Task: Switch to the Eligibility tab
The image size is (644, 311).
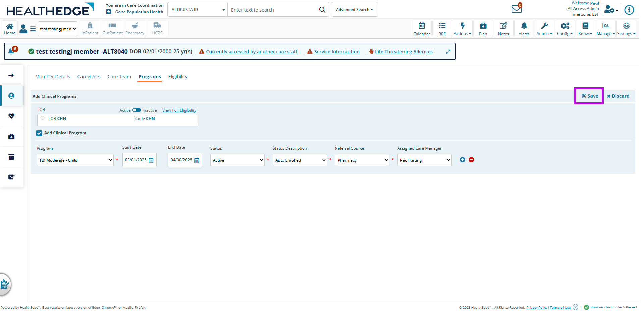Action: click(178, 77)
